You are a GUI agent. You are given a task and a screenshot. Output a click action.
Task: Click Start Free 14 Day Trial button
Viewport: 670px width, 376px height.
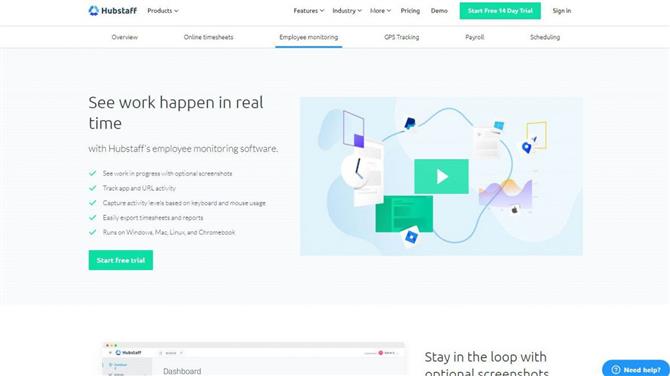500,11
